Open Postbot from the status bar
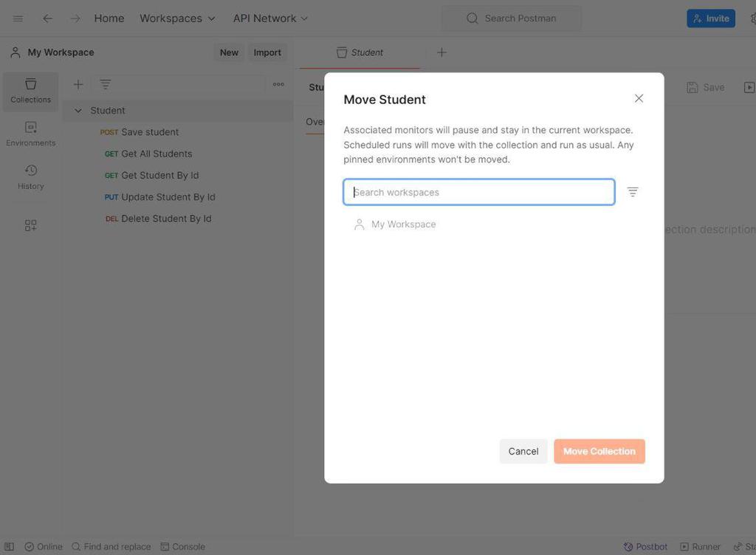The width and height of the screenshot is (756, 555). [645, 547]
